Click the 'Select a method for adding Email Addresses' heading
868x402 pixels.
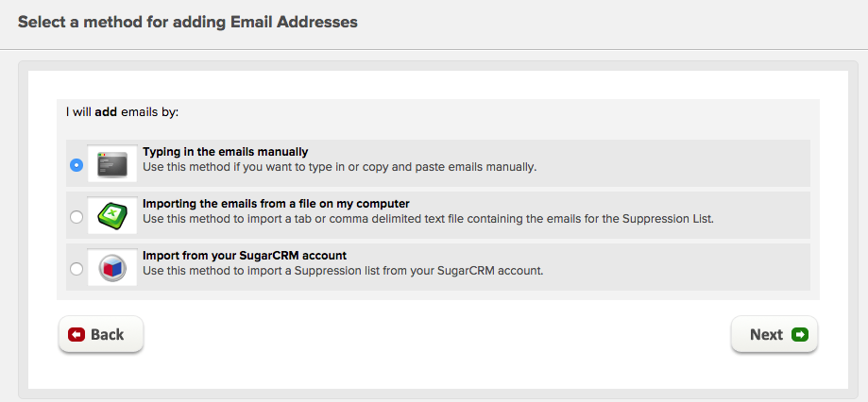188,22
